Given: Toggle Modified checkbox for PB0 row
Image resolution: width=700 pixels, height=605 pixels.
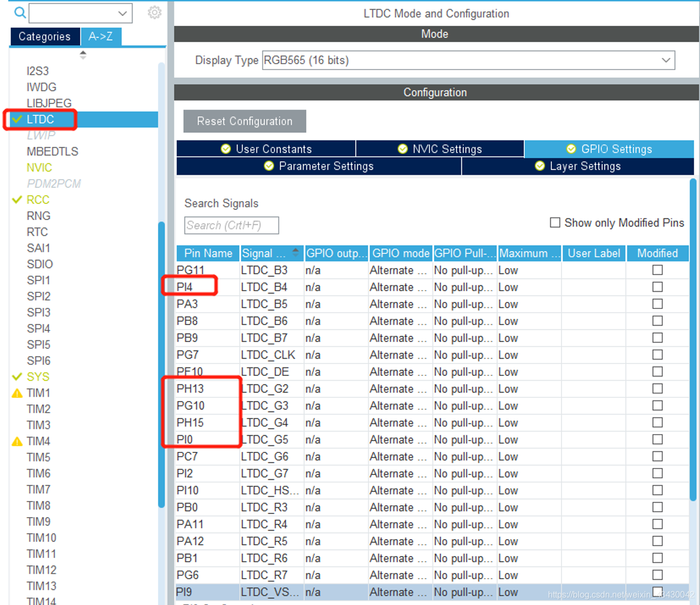Looking at the screenshot, I should click(657, 507).
